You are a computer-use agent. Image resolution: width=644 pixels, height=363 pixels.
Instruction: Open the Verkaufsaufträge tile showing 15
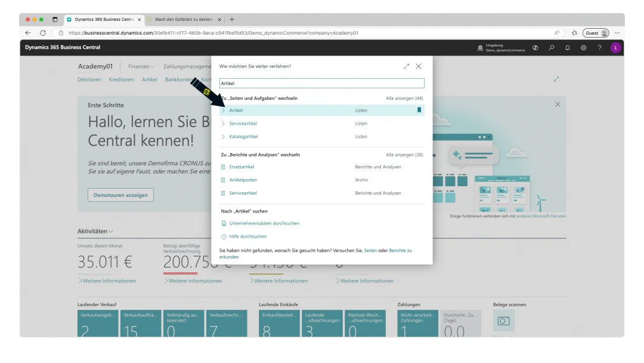point(141,324)
